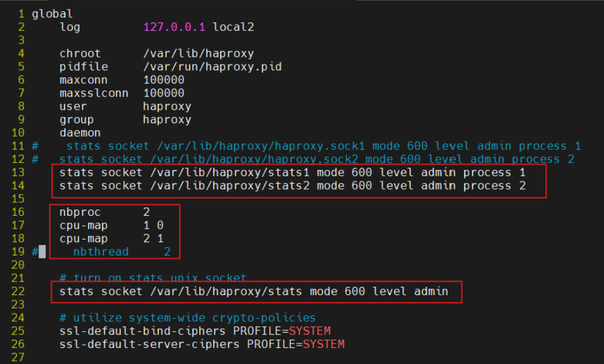604x364 pixels.
Task: Click "haproxy" value on the user line
Action: 167,106
